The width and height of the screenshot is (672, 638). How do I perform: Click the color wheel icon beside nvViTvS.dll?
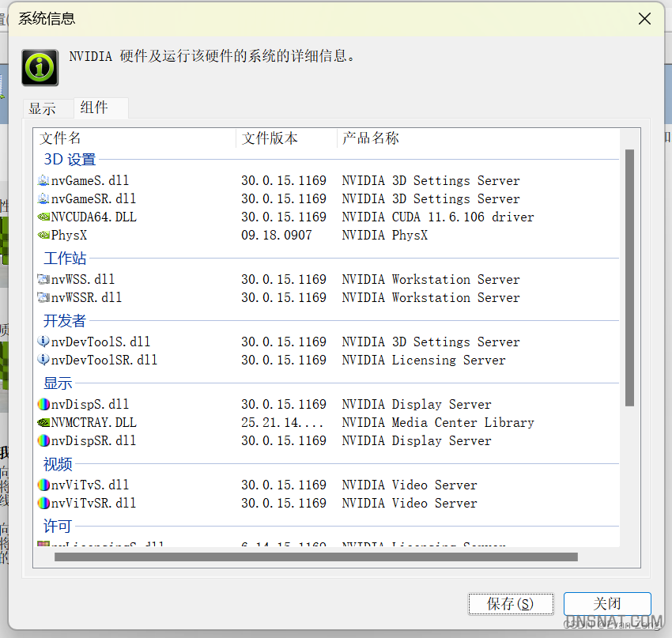pyautogui.click(x=43, y=485)
